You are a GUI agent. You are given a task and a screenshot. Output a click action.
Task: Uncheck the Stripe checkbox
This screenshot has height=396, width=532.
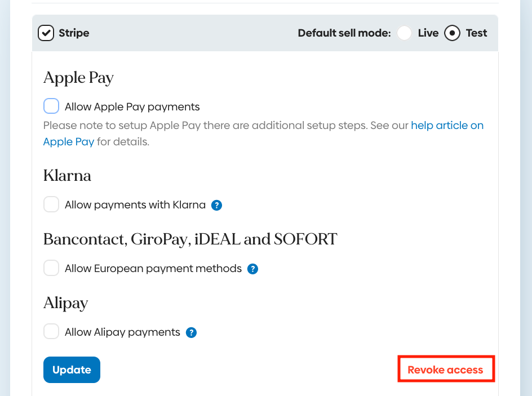[x=46, y=33]
